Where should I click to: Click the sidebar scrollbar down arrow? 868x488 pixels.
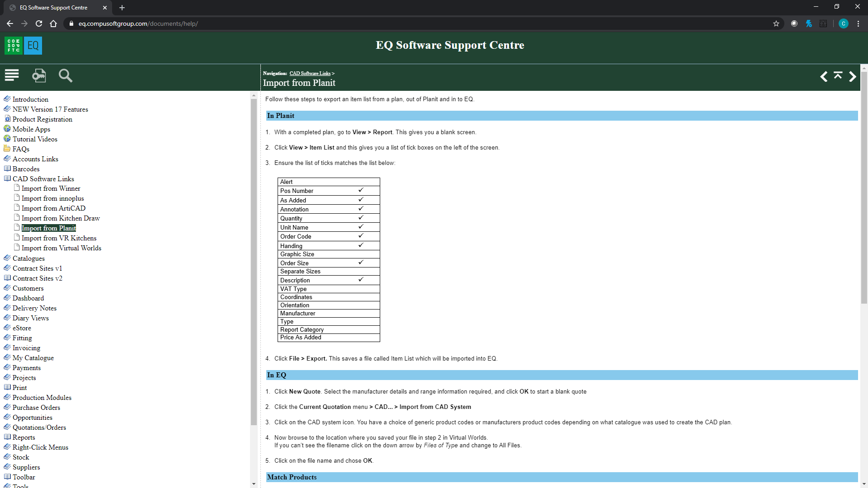coord(254,484)
